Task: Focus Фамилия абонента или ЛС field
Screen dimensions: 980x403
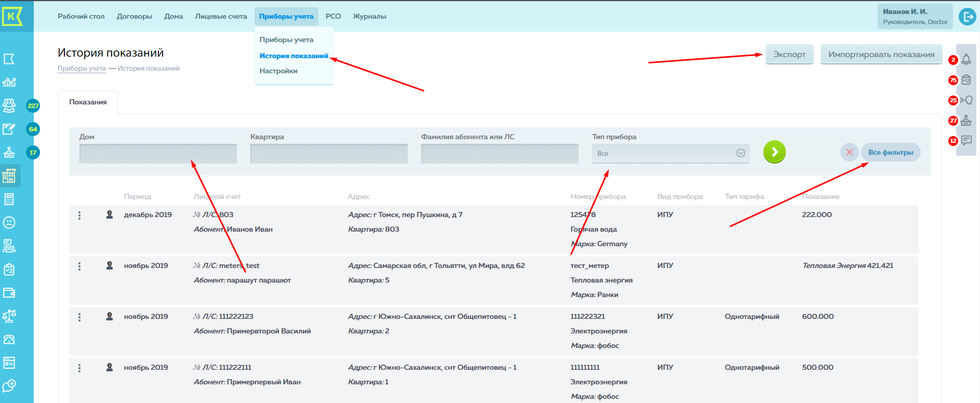Action: pos(500,154)
